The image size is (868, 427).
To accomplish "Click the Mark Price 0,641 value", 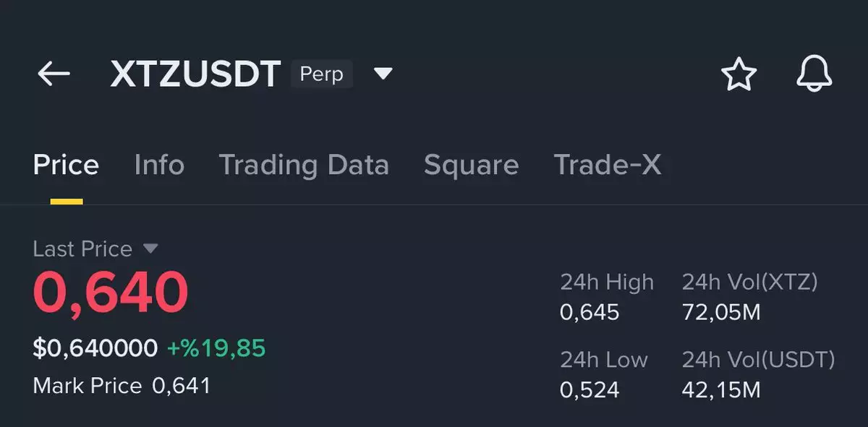I will pos(181,386).
